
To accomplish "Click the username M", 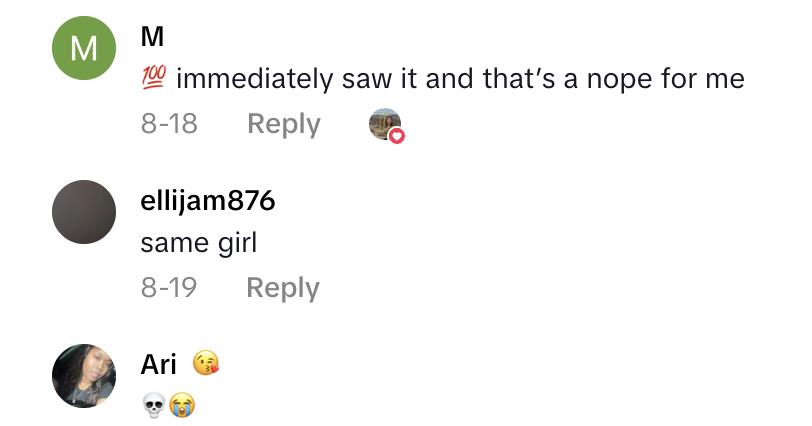I will click(x=152, y=37).
